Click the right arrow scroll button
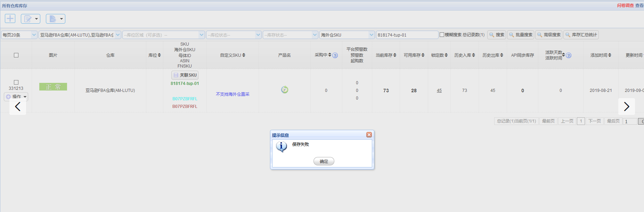 coord(627,107)
